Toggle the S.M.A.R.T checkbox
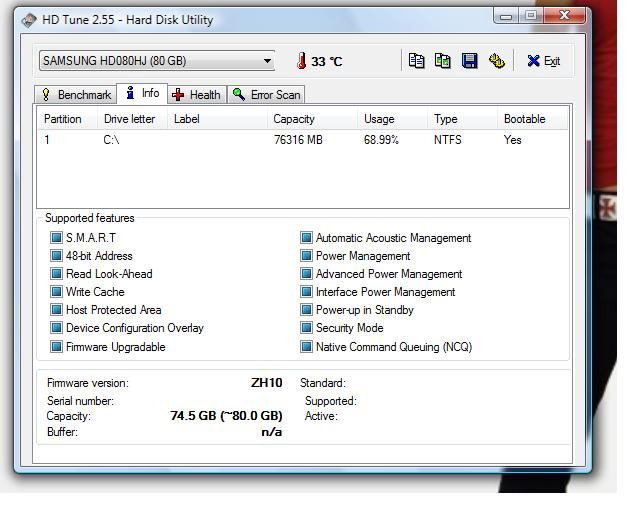 [56, 238]
